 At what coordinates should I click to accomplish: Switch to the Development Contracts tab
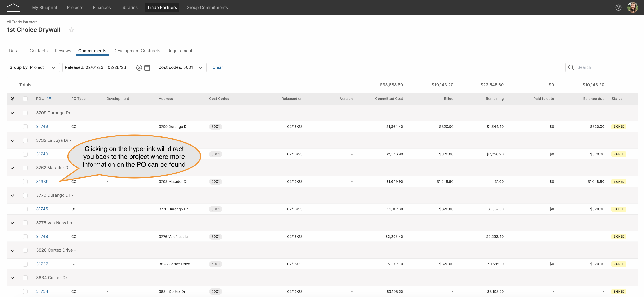[137, 51]
